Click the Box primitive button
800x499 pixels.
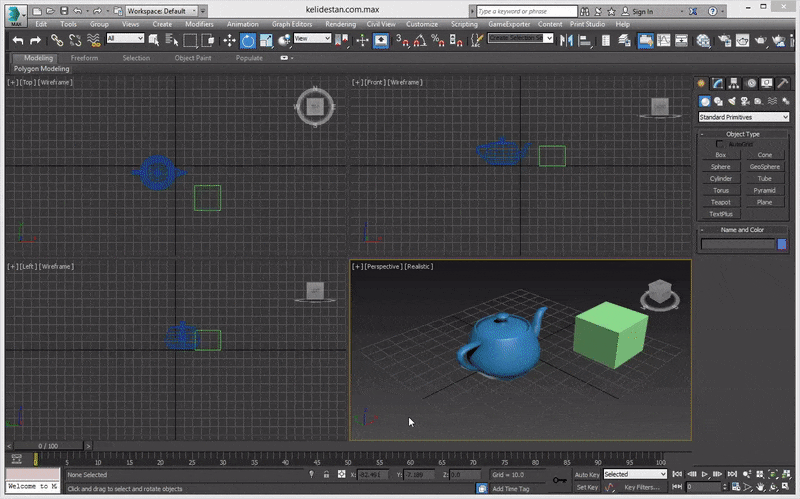(720, 155)
